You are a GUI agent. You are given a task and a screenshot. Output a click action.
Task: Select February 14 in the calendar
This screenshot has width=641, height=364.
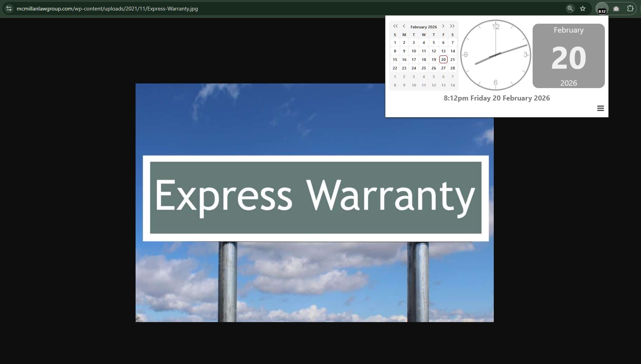click(x=453, y=51)
